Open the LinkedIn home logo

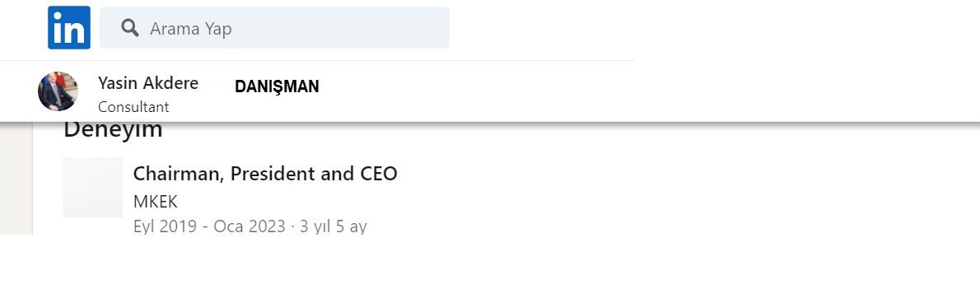68,27
